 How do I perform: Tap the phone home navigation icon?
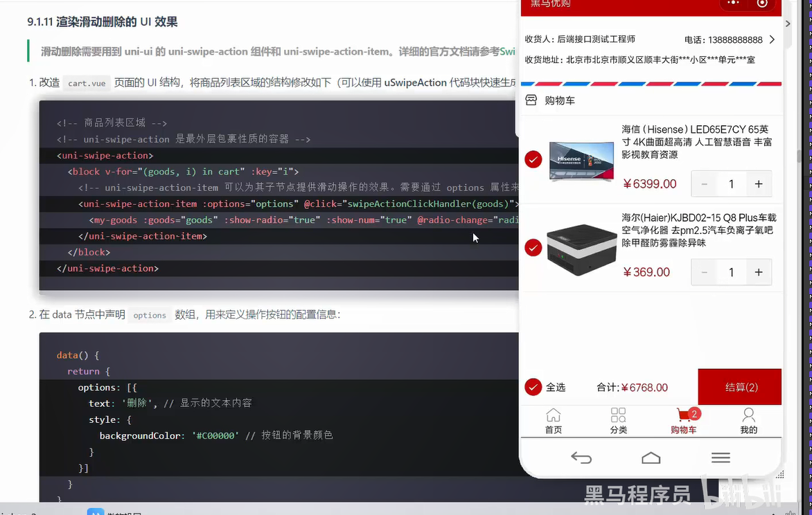coord(651,458)
